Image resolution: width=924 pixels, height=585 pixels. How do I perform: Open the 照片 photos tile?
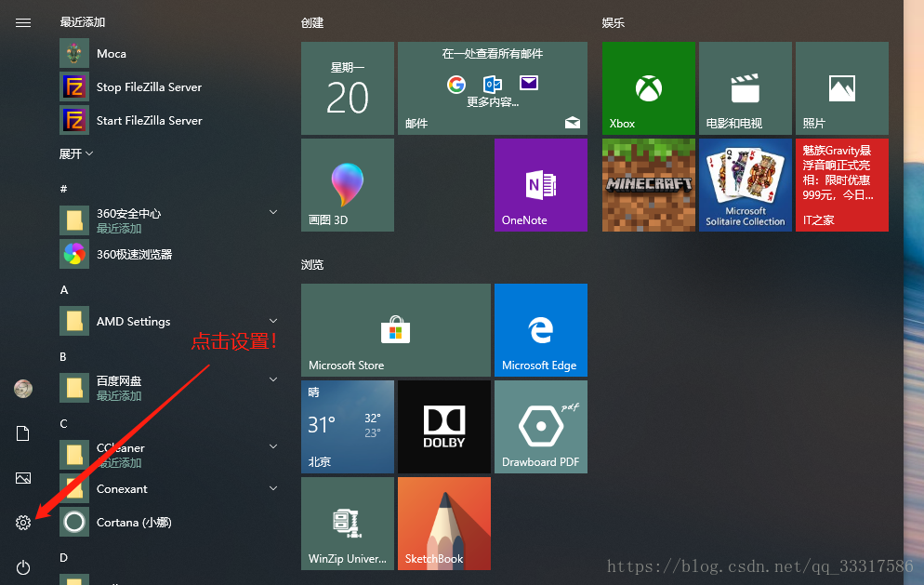842,88
